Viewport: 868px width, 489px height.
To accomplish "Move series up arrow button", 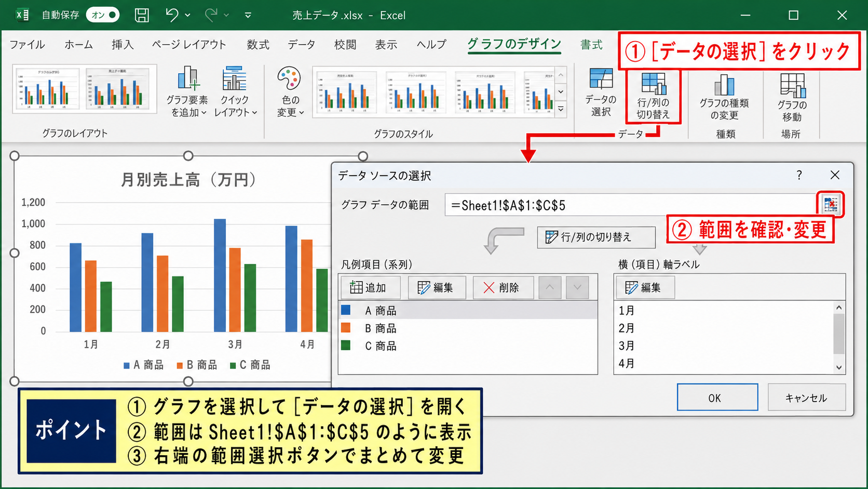I will click(x=550, y=287).
